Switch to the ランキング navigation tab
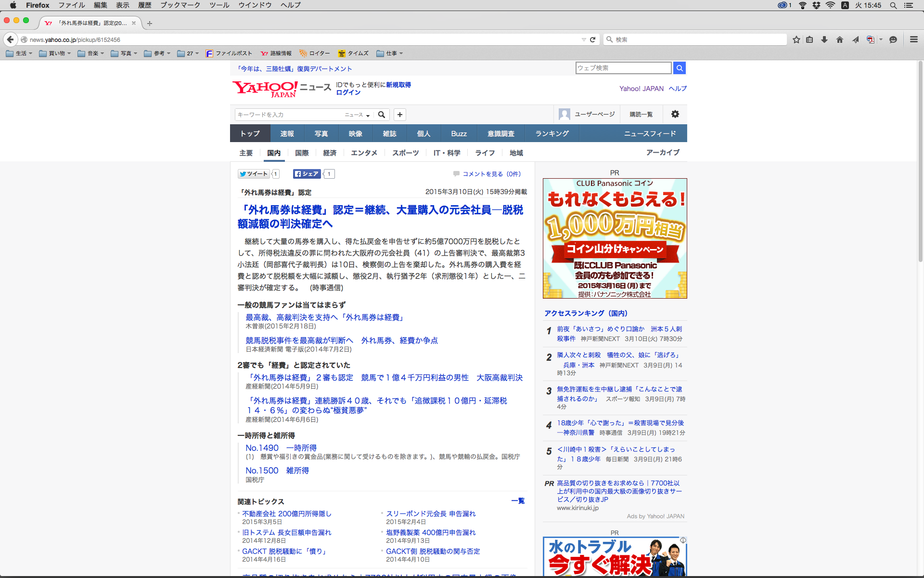924x578 pixels. (552, 133)
